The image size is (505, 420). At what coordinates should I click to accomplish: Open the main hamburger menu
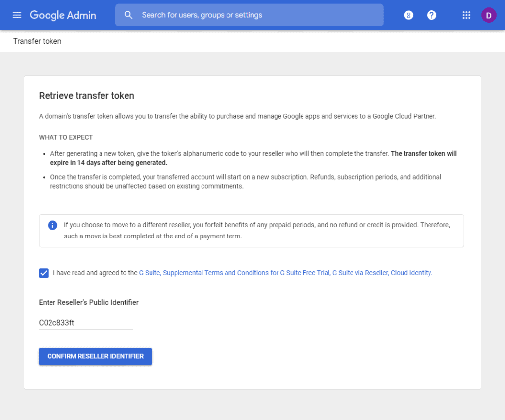(x=17, y=15)
